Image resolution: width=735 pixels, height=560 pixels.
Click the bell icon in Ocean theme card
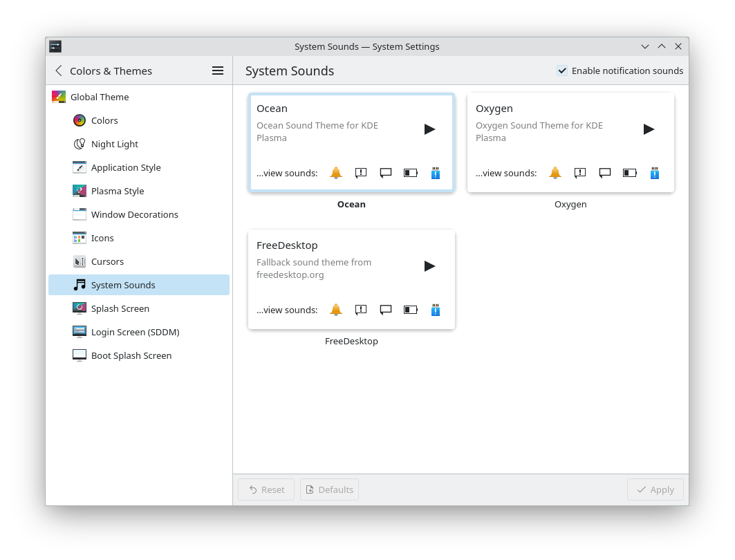pyautogui.click(x=336, y=173)
